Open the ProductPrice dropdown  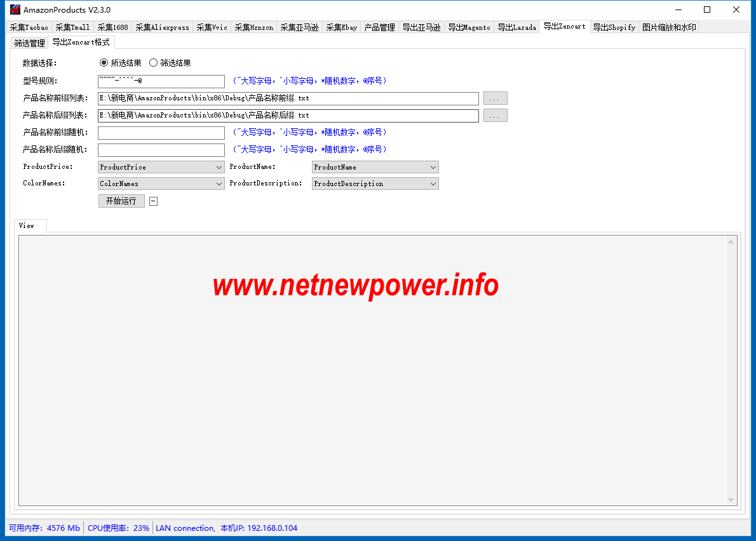click(x=161, y=167)
